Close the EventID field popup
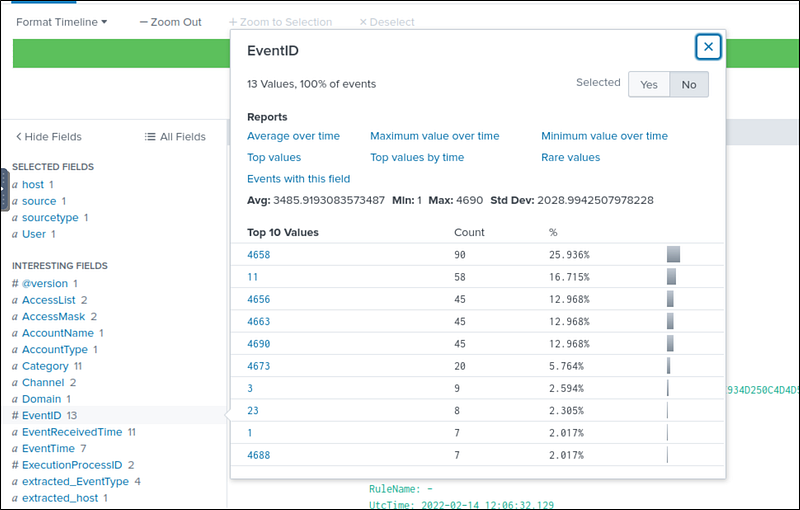 click(708, 47)
